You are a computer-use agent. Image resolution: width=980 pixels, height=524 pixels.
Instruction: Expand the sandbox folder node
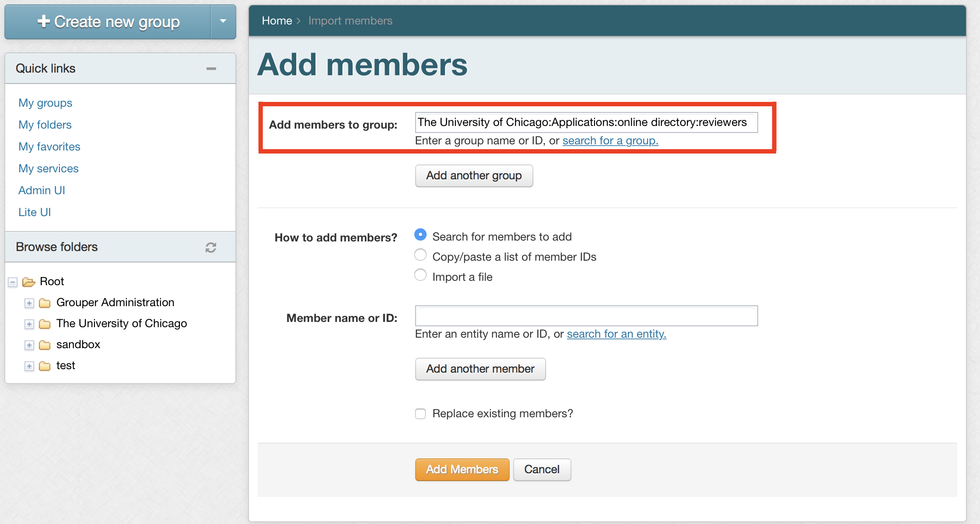(29, 345)
